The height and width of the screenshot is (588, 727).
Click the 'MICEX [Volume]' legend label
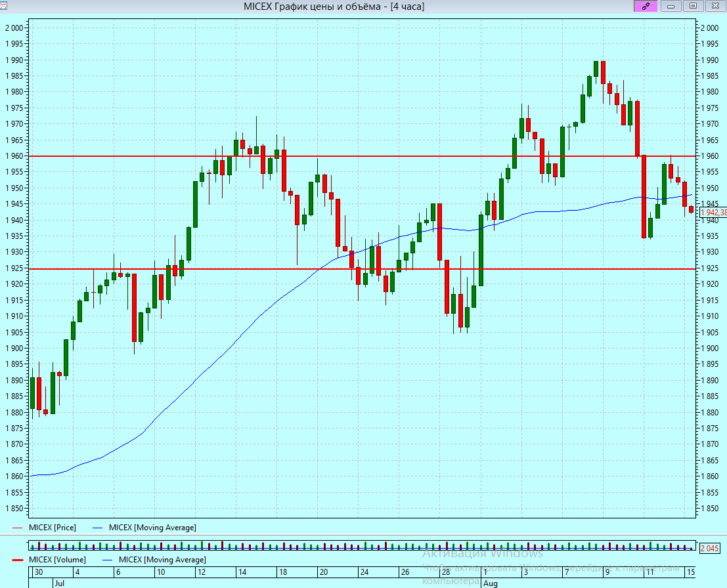tap(58, 560)
